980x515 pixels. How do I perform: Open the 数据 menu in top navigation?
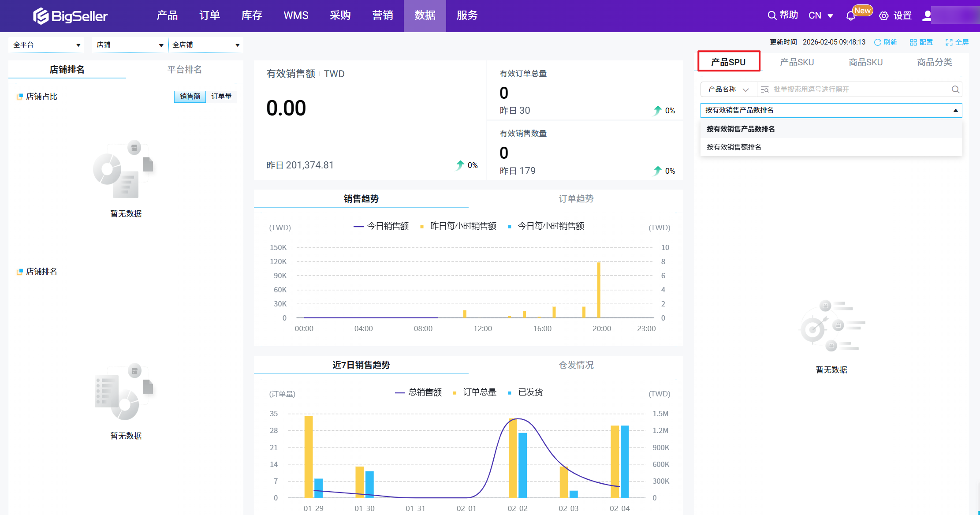point(425,16)
